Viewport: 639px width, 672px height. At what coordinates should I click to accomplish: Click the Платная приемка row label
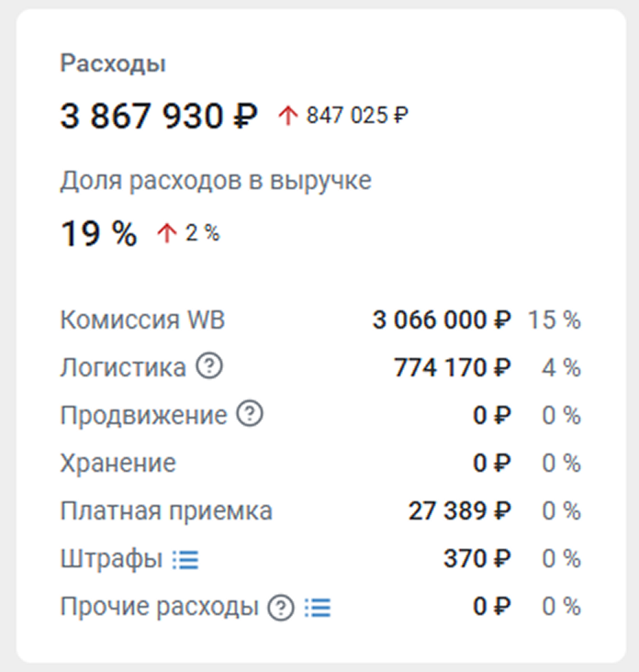166,511
